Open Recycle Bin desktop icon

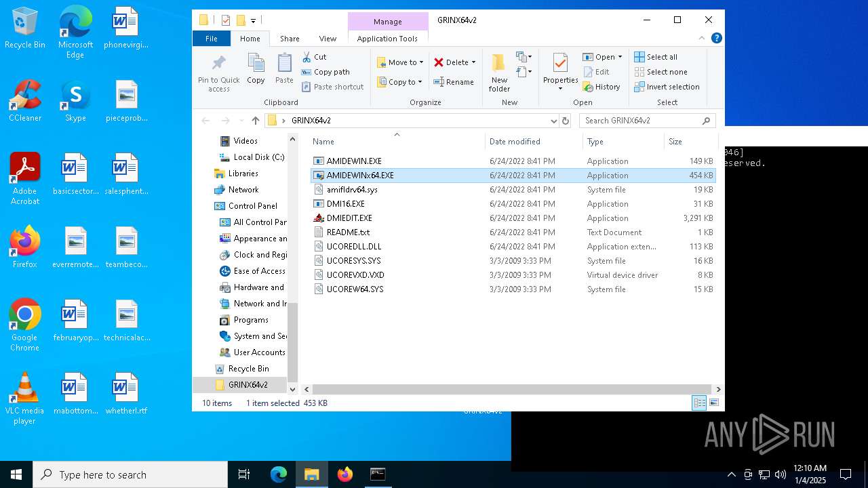(25, 28)
